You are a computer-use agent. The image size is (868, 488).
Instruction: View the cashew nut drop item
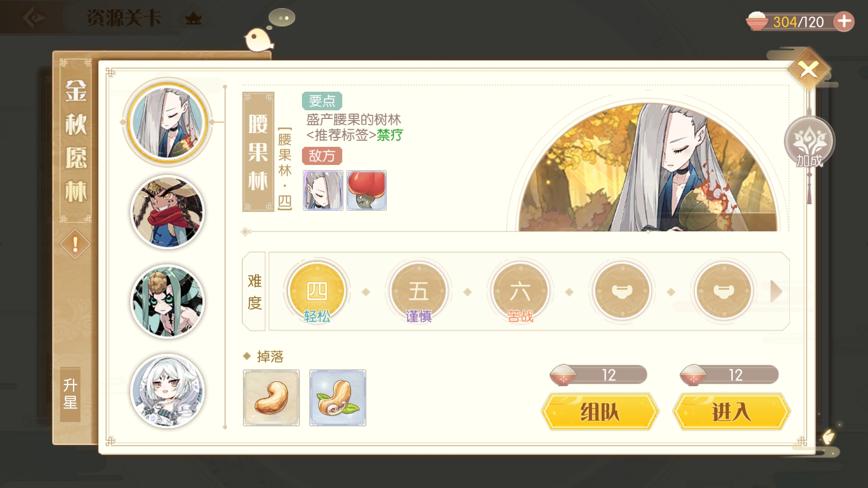click(x=271, y=398)
